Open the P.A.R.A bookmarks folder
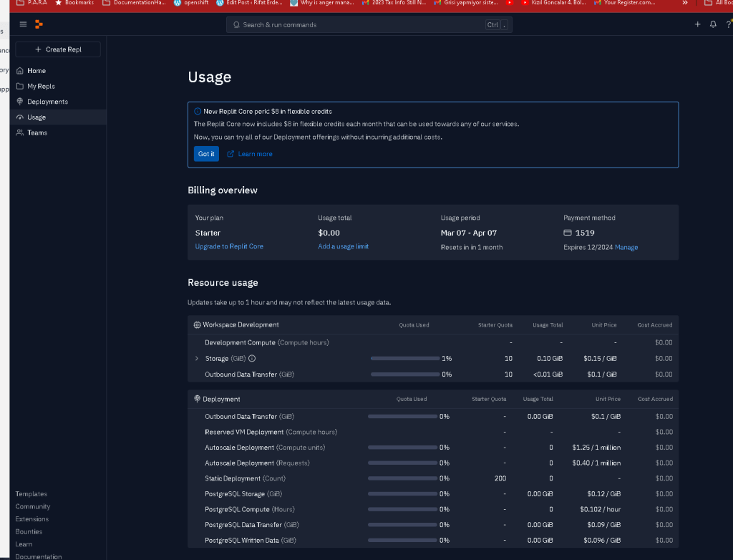The height and width of the screenshot is (560, 733). tap(31, 3)
